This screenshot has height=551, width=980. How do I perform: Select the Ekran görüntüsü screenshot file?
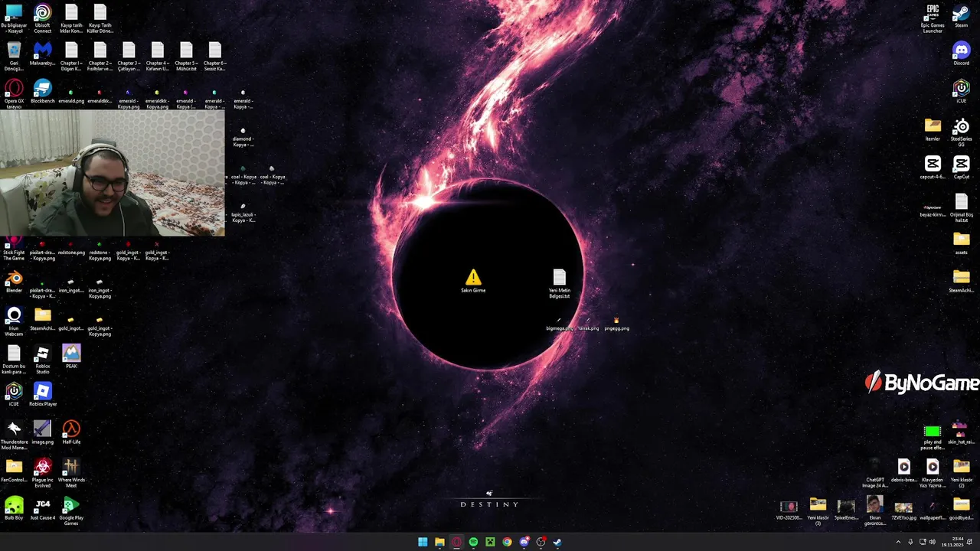874,510
